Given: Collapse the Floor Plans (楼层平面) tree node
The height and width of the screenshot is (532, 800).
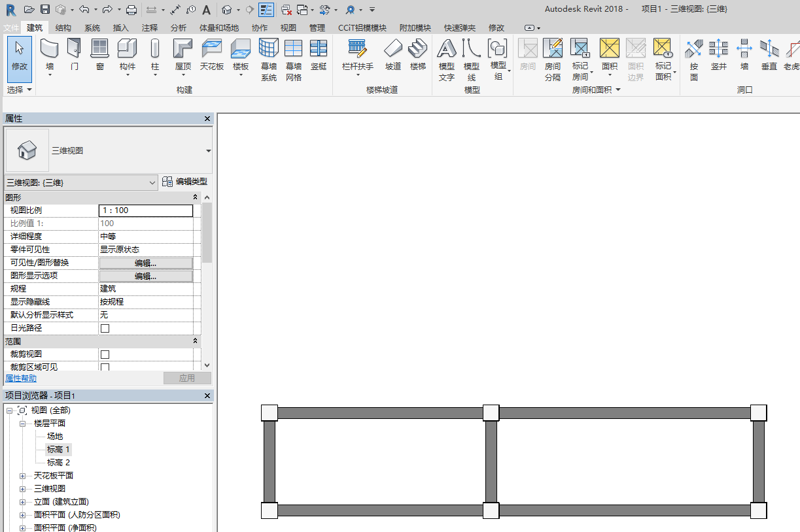Looking at the screenshot, I should click(x=23, y=424).
